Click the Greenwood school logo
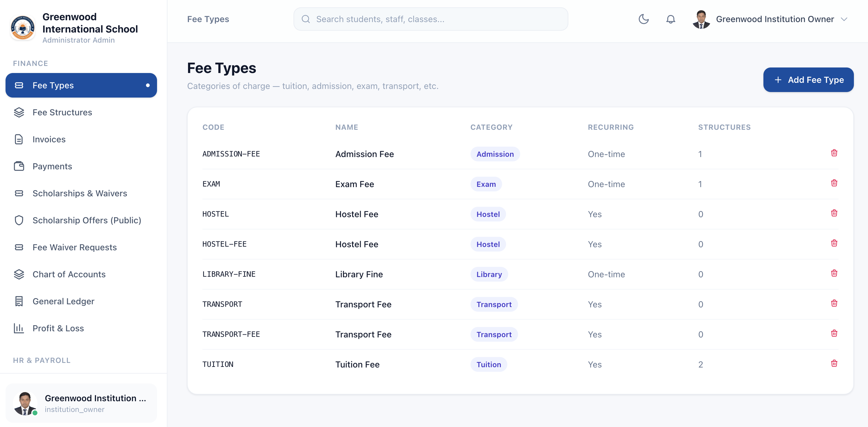 coord(23,28)
